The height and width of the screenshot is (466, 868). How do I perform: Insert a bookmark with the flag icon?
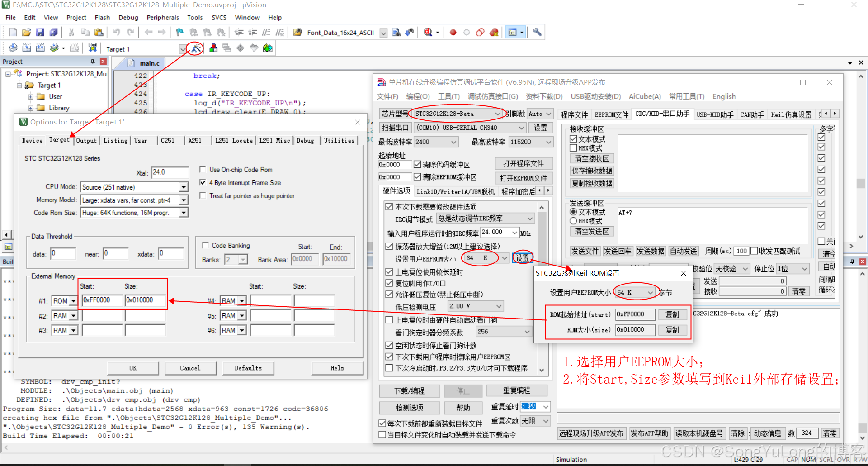tap(179, 32)
